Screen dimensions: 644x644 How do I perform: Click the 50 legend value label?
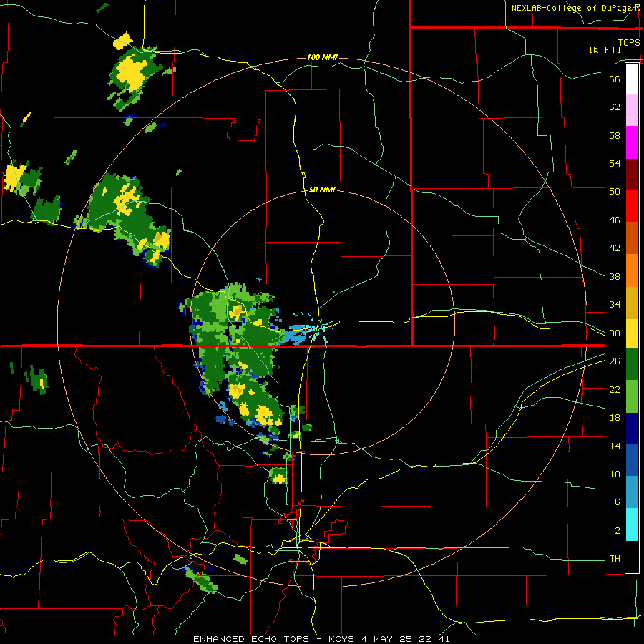point(615,191)
